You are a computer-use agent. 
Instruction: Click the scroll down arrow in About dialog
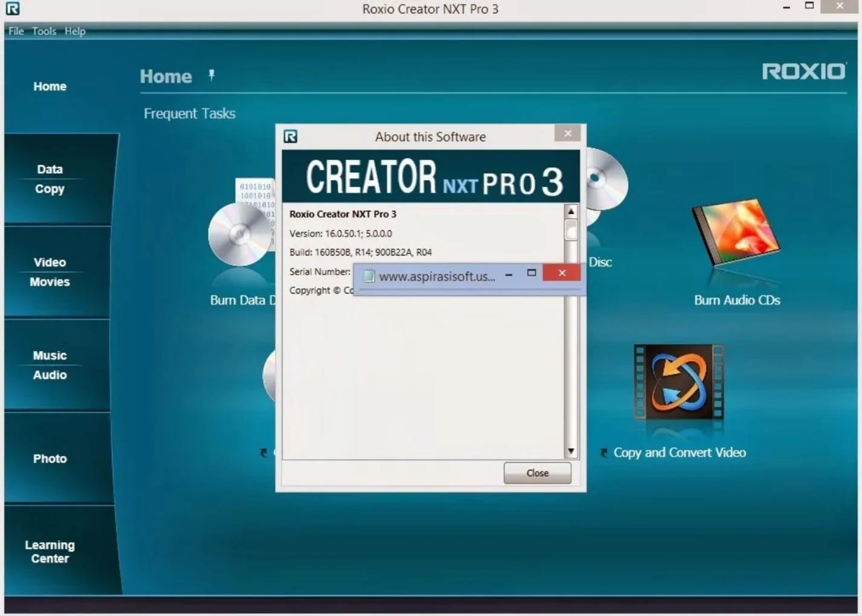coord(571,452)
